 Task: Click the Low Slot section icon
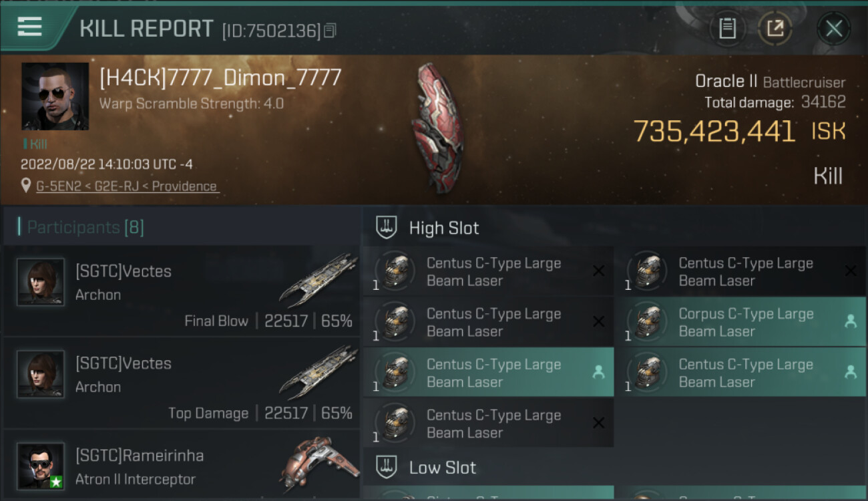387,466
